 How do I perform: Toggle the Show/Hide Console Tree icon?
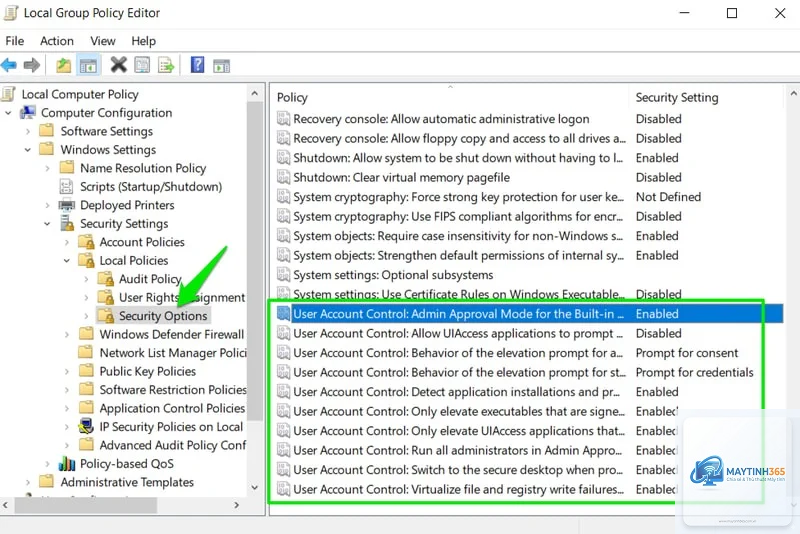pyautogui.click(x=88, y=65)
